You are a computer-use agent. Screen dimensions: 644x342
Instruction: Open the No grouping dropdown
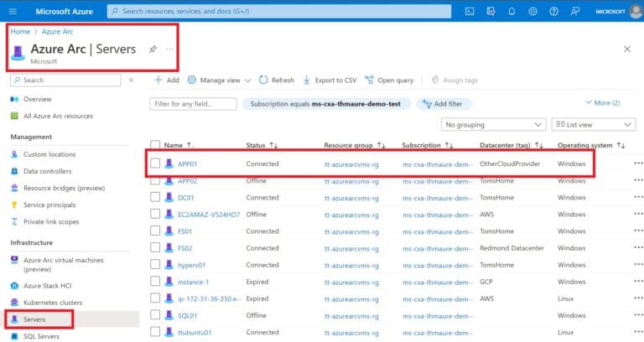(493, 124)
